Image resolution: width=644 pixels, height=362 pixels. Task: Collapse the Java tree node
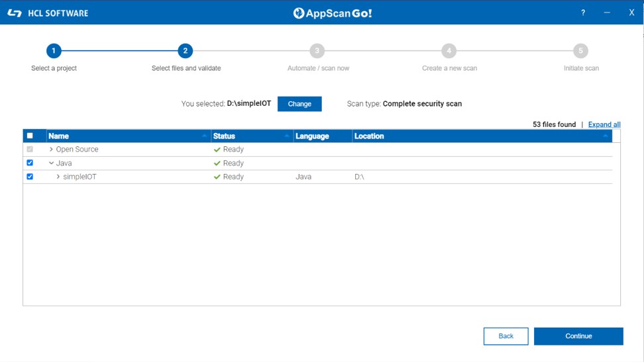click(51, 163)
